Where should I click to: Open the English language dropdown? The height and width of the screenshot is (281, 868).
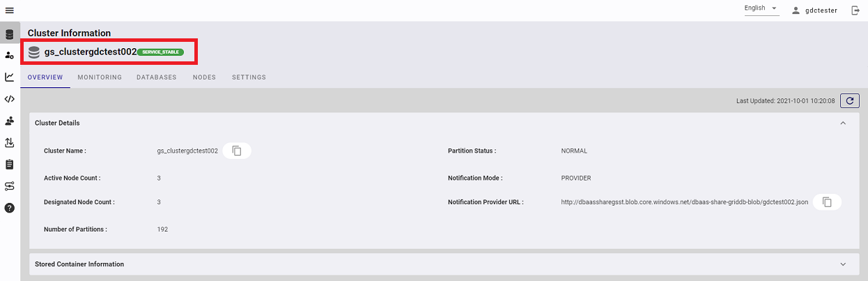(761, 8)
